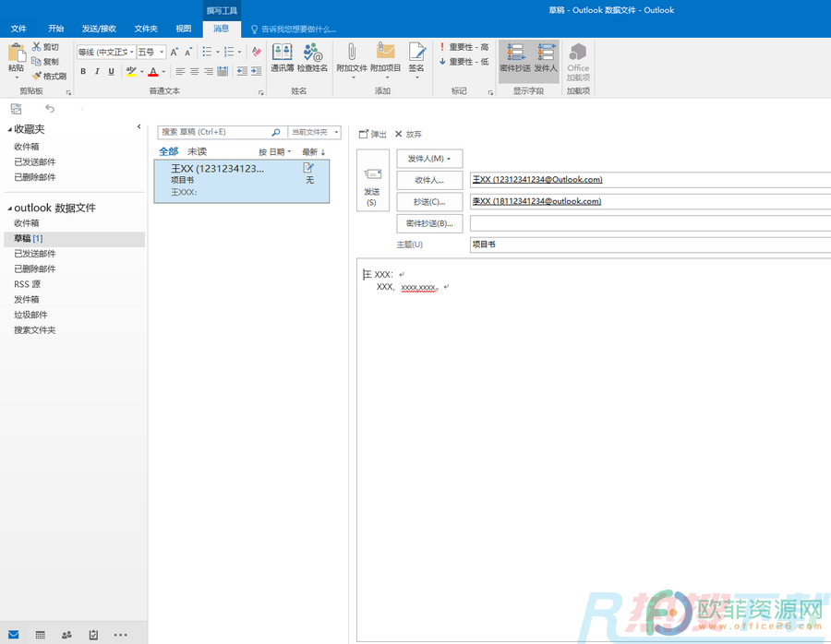Viewport: 831px width, 644px height.
Task: Set Low Importance (重要性 - 低)
Action: [464, 62]
